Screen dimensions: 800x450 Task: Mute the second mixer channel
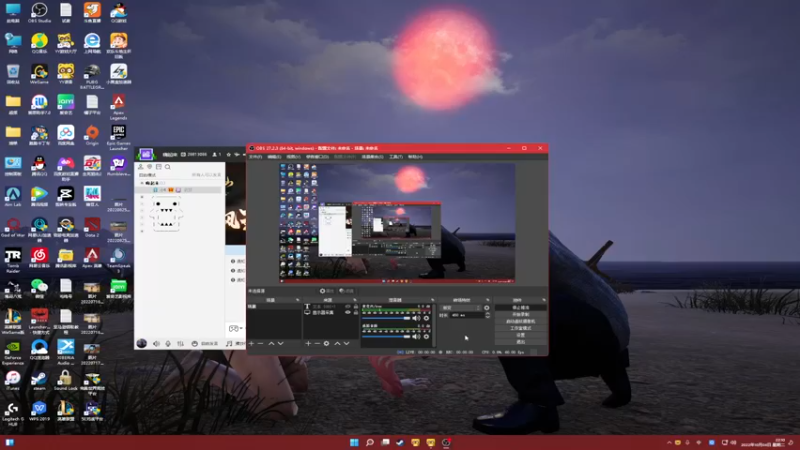[x=416, y=337]
